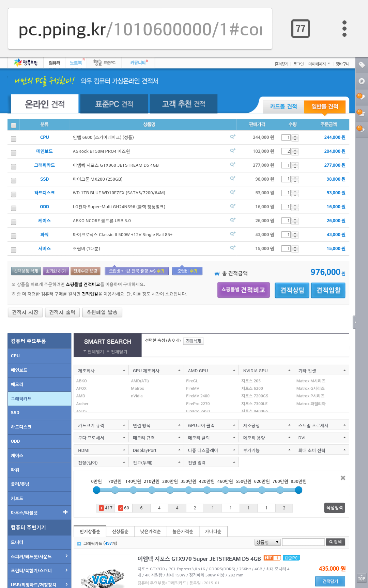Open the browser three-dot menu
Image resolution: width=368 pixels, height=588 pixels.
(x=344, y=29)
